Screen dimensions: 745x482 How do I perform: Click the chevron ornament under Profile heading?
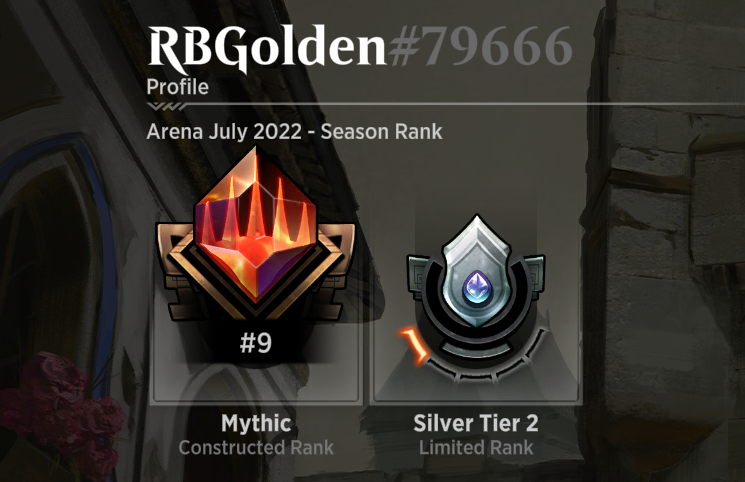(166, 106)
